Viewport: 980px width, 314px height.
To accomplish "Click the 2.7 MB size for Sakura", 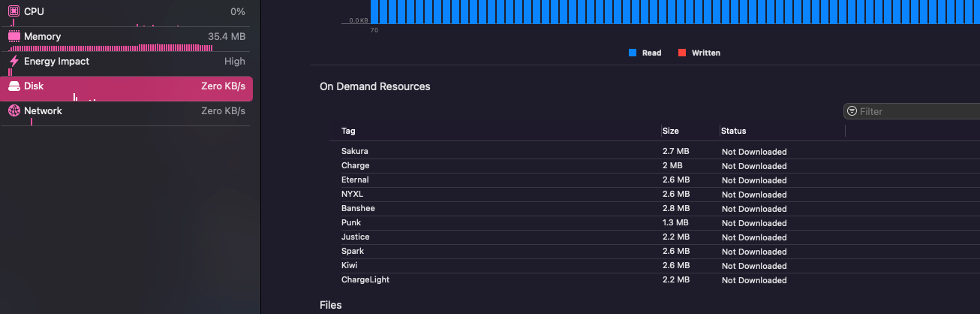I will [676, 151].
